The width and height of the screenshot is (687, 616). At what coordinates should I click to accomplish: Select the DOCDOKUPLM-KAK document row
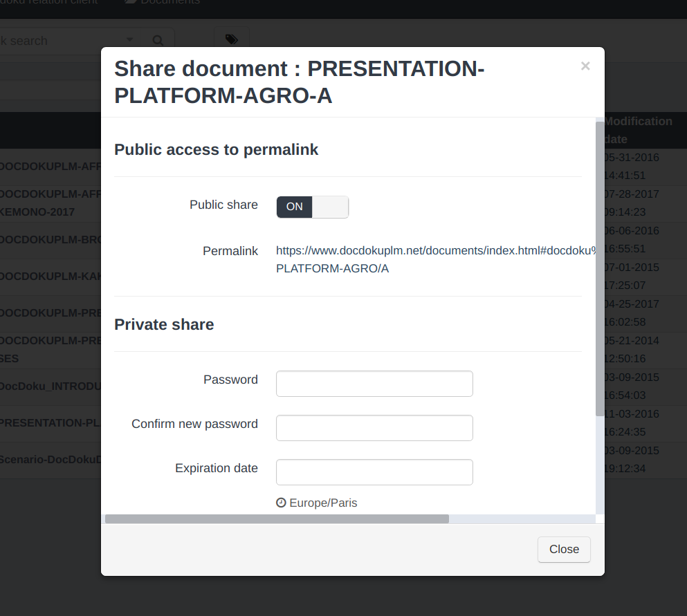50,277
